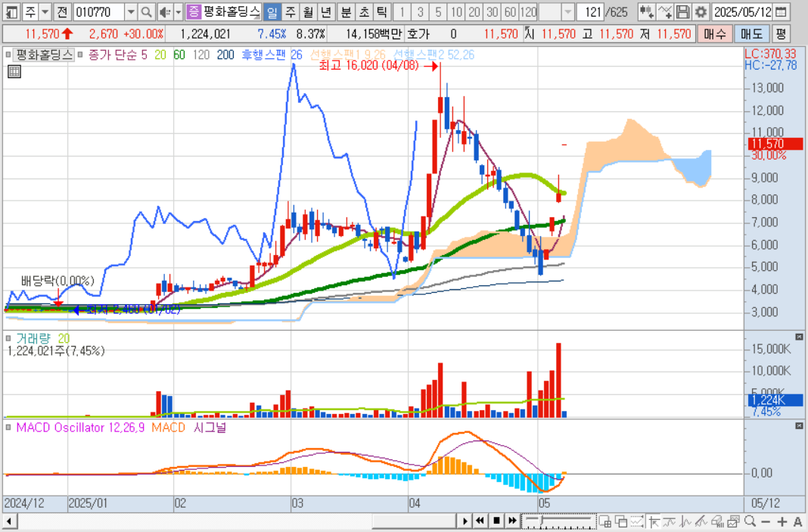This screenshot has height=532, width=808.
Task: Click the MACD Oscillator 12,26,9 label
Action: pyautogui.click(x=80, y=428)
